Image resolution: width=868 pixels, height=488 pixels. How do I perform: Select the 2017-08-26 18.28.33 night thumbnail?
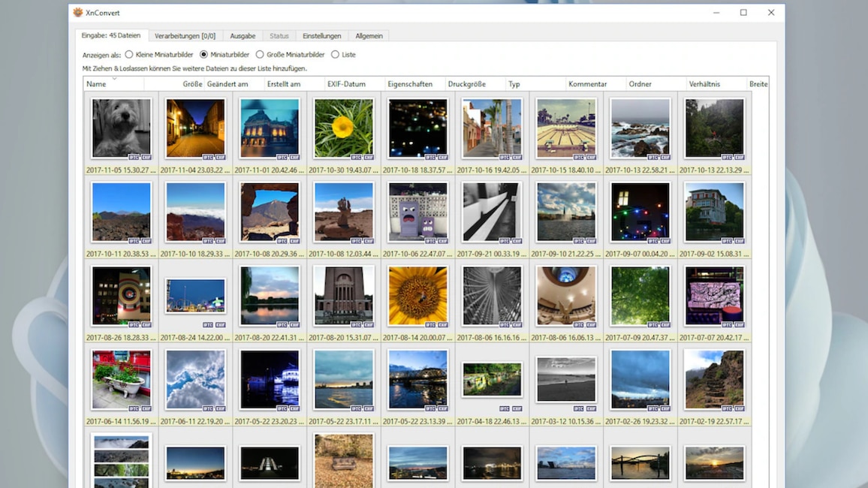121,296
